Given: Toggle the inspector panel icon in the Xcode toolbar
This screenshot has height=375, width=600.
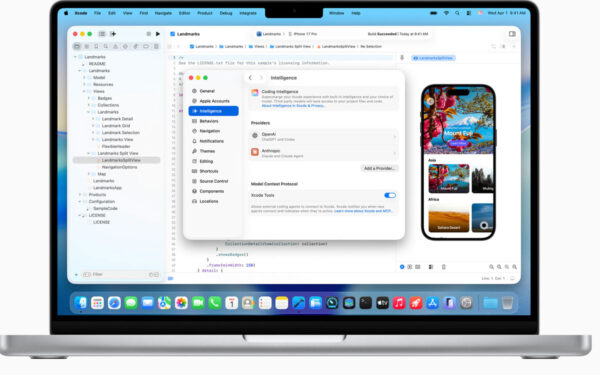Looking at the screenshot, I should (x=512, y=34).
